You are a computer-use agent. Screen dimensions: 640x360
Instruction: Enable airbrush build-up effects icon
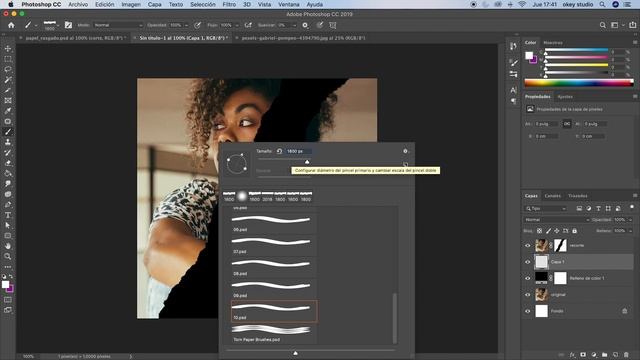pyautogui.click(x=248, y=25)
